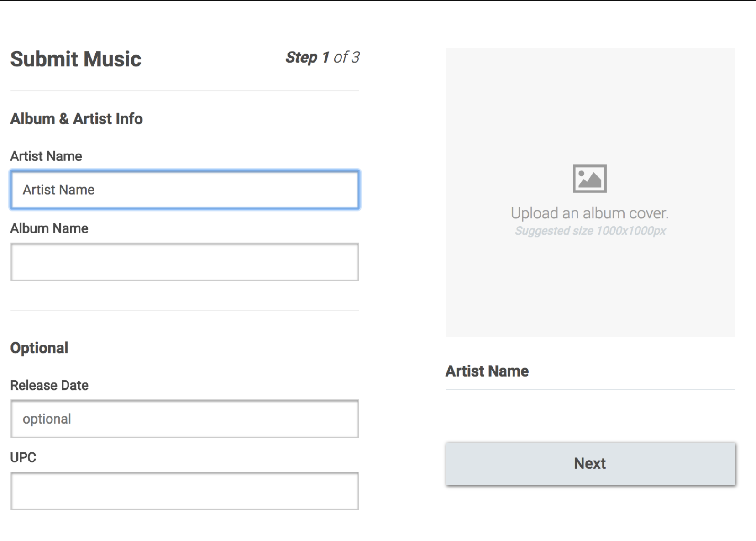756x541 pixels.
Task: Click the 'Upload an album cover.' text
Action: point(589,213)
